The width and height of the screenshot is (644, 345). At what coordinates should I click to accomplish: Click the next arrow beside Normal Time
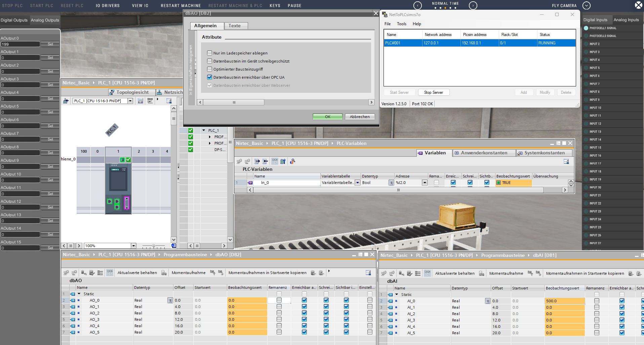coord(473,6)
